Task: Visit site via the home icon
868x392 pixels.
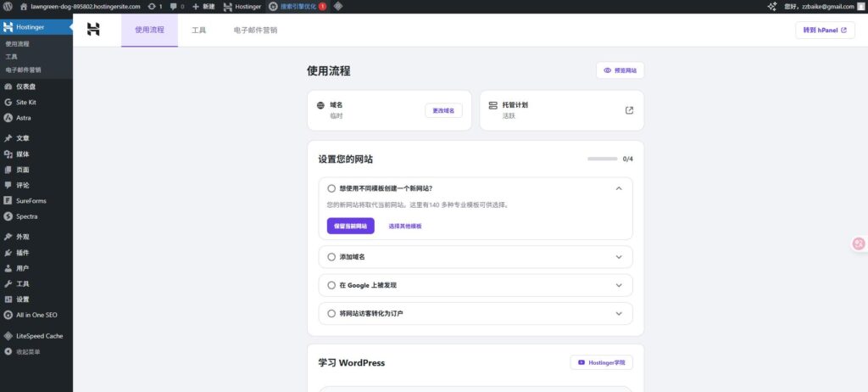Action: click(23, 7)
